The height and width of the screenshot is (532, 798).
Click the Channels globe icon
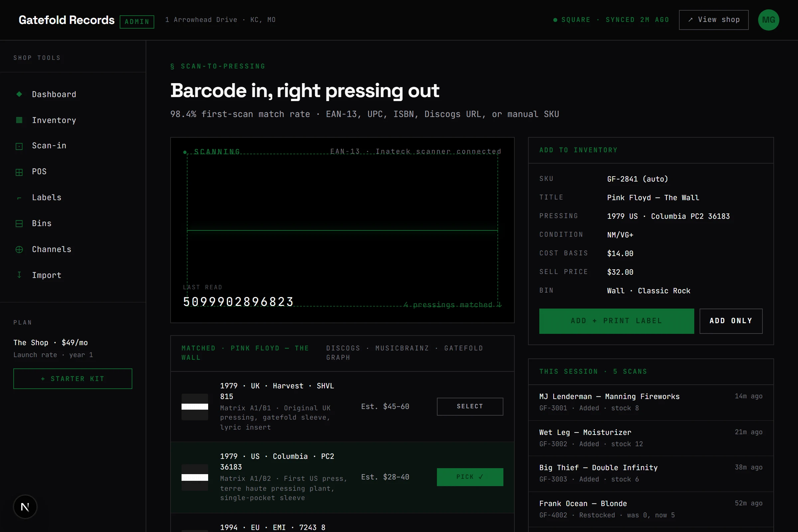point(19,249)
